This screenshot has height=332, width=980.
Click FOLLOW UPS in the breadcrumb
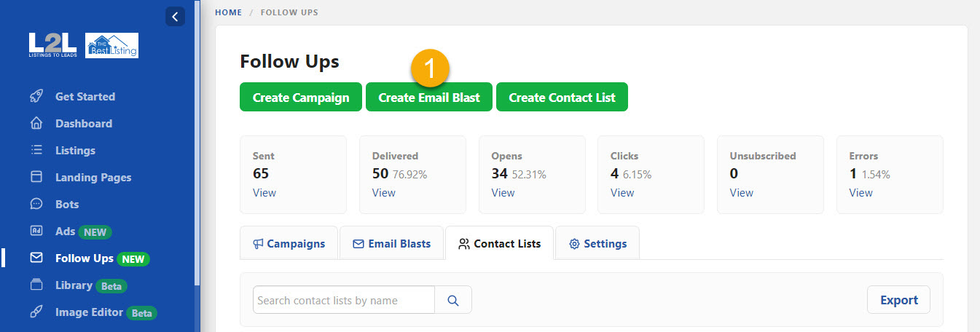289,12
